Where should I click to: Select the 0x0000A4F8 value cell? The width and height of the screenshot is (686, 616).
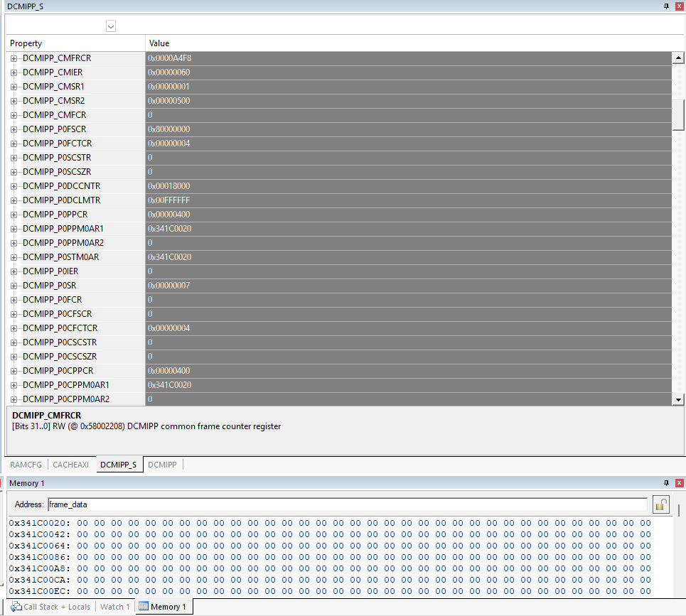tap(409, 58)
